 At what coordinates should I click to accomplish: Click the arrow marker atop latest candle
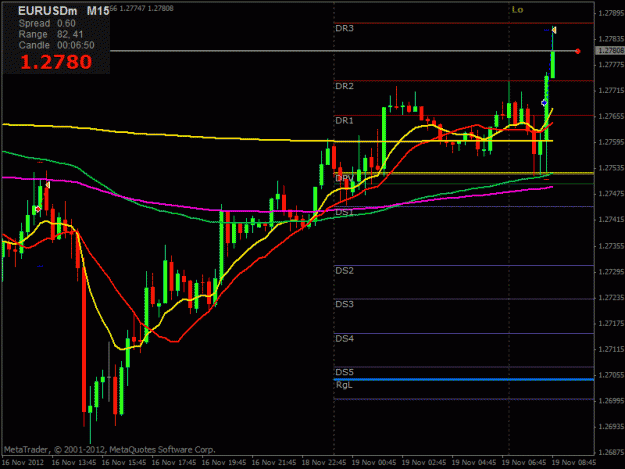(554, 30)
